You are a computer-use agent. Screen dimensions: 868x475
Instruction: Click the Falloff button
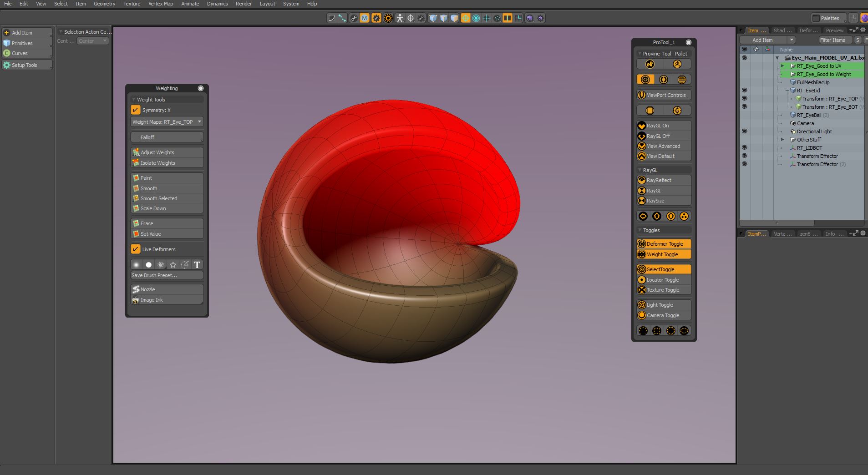click(x=167, y=137)
